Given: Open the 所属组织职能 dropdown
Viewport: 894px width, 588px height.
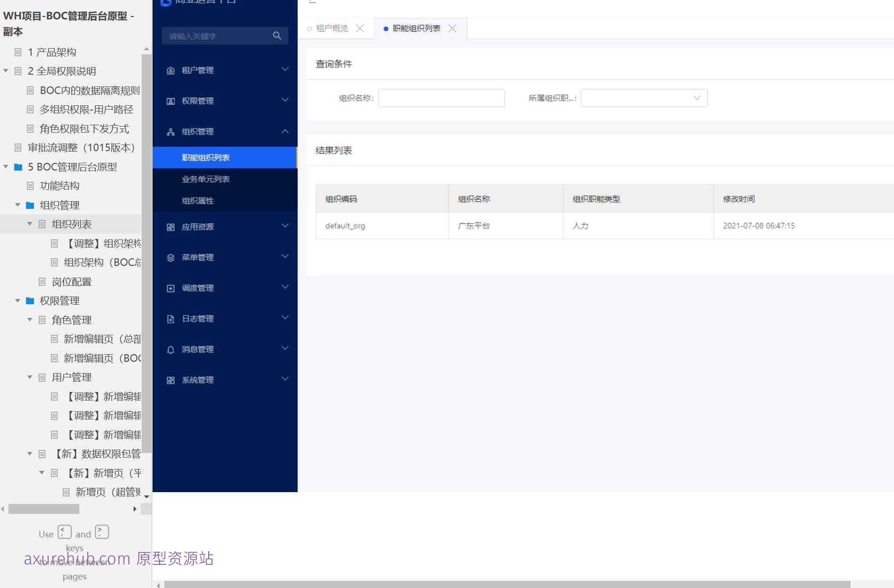Looking at the screenshot, I should pyautogui.click(x=697, y=98).
